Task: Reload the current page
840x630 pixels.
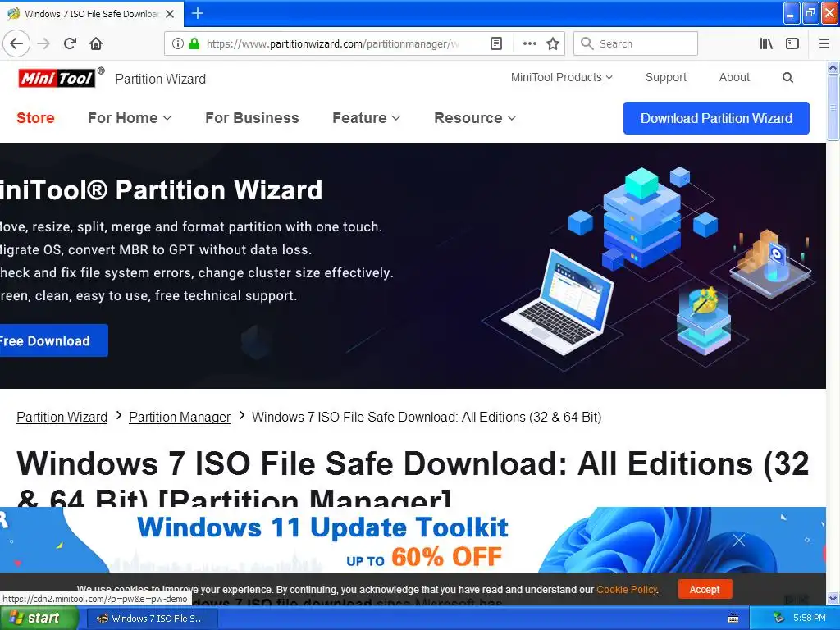Action: click(x=71, y=43)
